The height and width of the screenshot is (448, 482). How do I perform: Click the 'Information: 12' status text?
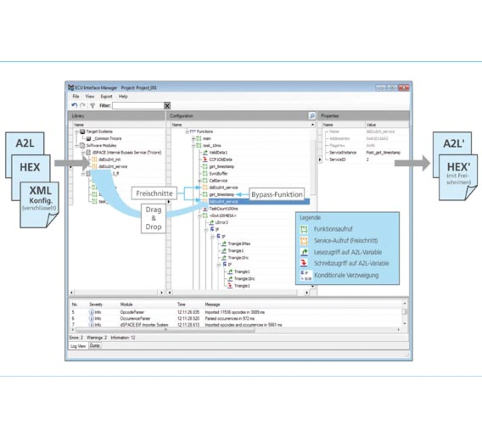123,338
